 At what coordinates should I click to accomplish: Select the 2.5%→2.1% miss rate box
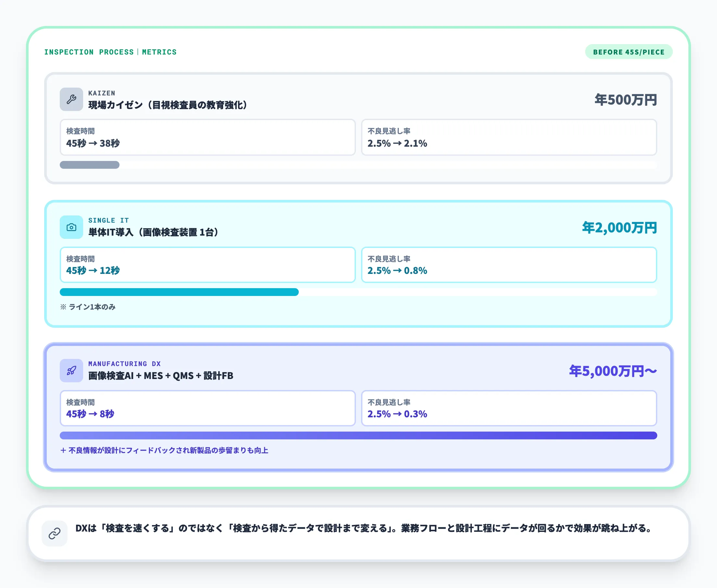pyautogui.click(x=509, y=137)
